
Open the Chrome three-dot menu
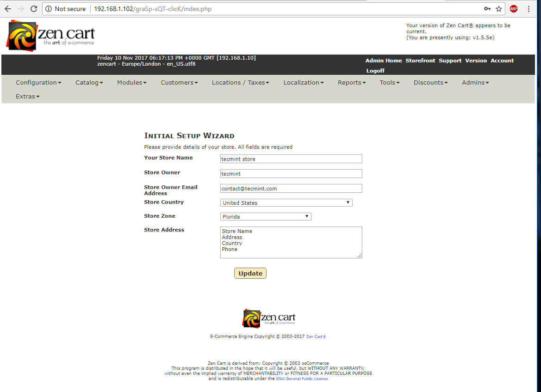point(529,9)
